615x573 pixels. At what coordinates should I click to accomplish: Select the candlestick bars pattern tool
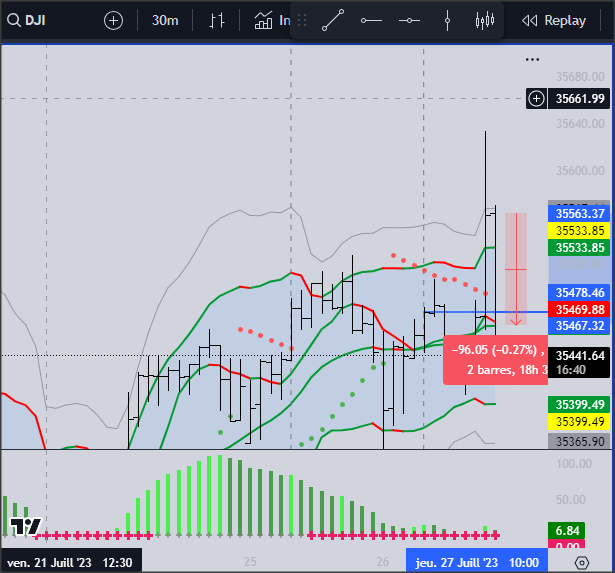point(485,20)
